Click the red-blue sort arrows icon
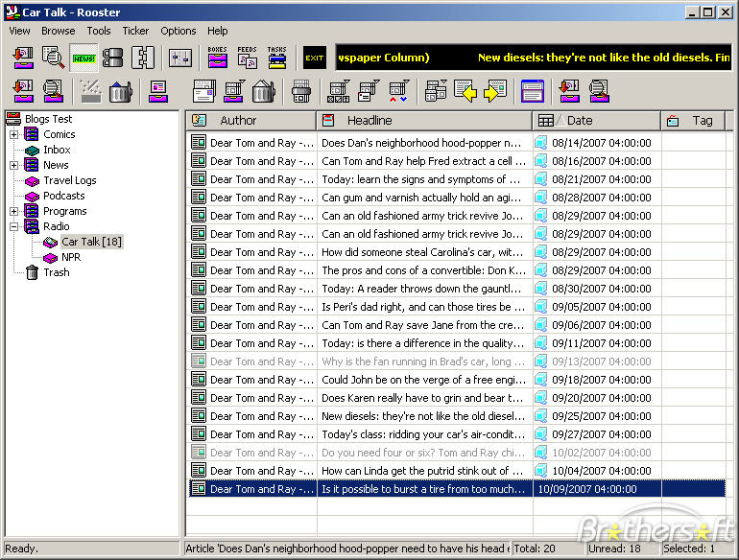Image resolution: width=739 pixels, height=560 pixels. click(398, 91)
